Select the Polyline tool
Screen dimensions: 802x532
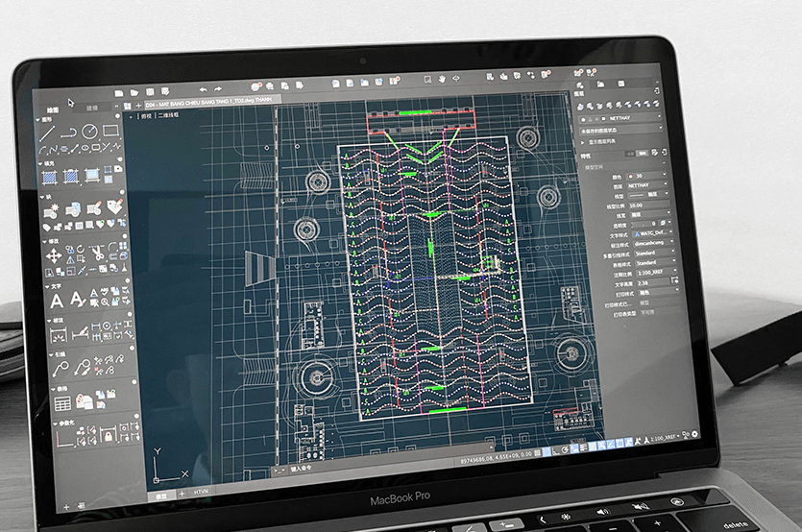(68, 133)
